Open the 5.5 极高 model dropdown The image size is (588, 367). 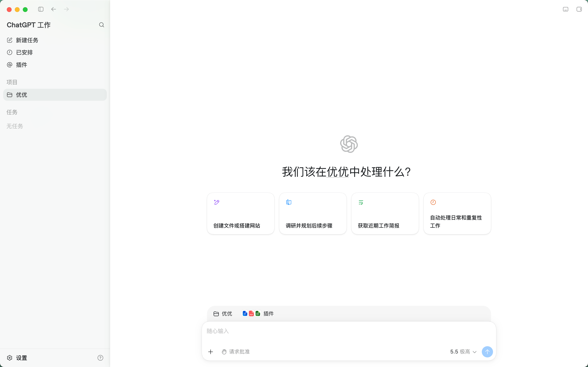[x=463, y=352]
